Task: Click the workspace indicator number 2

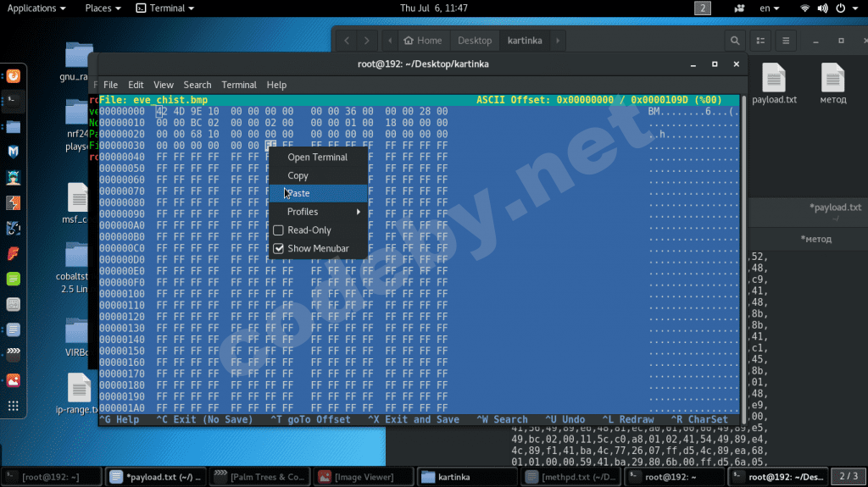Action: [703, 8]
